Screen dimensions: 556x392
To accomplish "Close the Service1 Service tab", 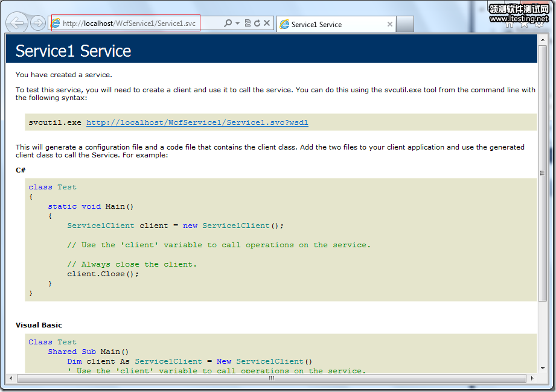I will pyautogui.click(x=390, y=24).
